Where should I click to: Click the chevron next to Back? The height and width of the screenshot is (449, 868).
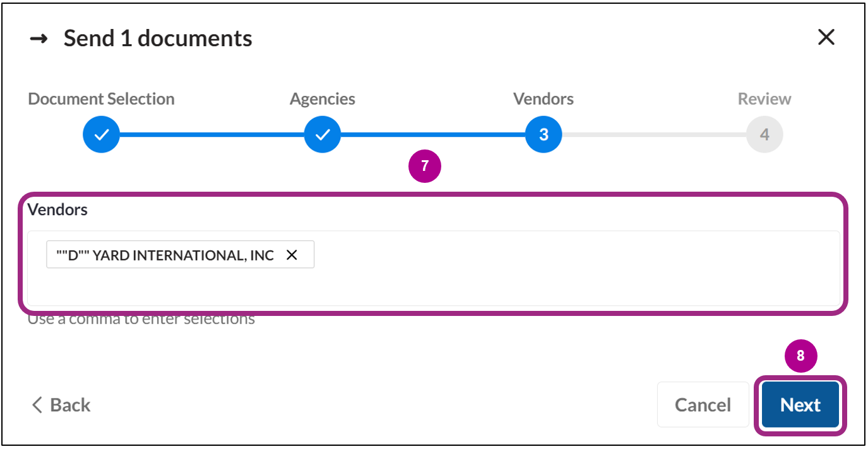pyautogui.click(x=36, y=405)
